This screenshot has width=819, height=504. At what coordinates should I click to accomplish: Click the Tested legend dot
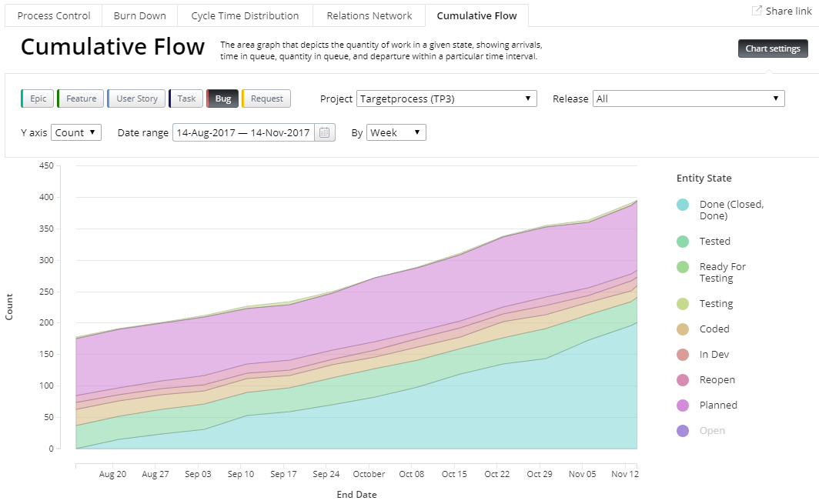point(683,241)
